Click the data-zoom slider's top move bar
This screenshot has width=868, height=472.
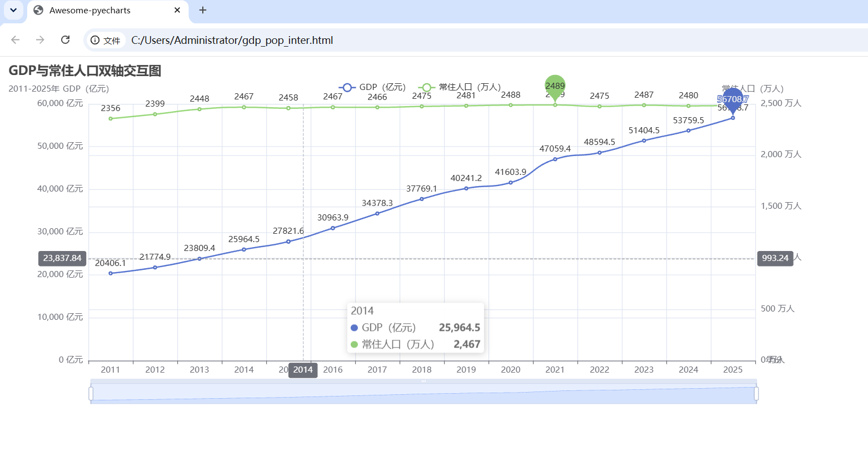[x=423, y=381]
